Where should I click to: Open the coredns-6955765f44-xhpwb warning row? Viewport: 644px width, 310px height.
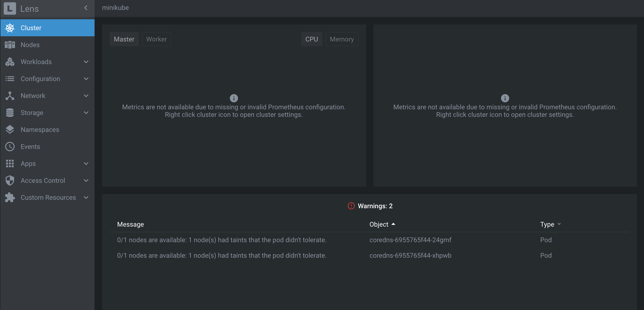coord(410,255)
